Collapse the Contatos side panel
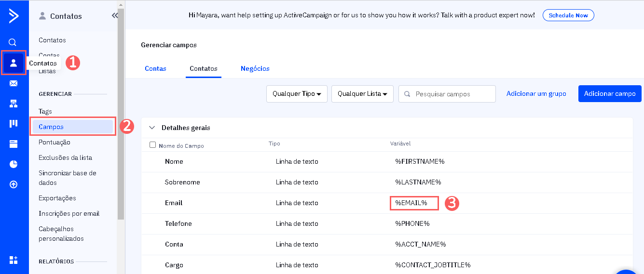This screenshot has height=274, width=644. [115, 16]
